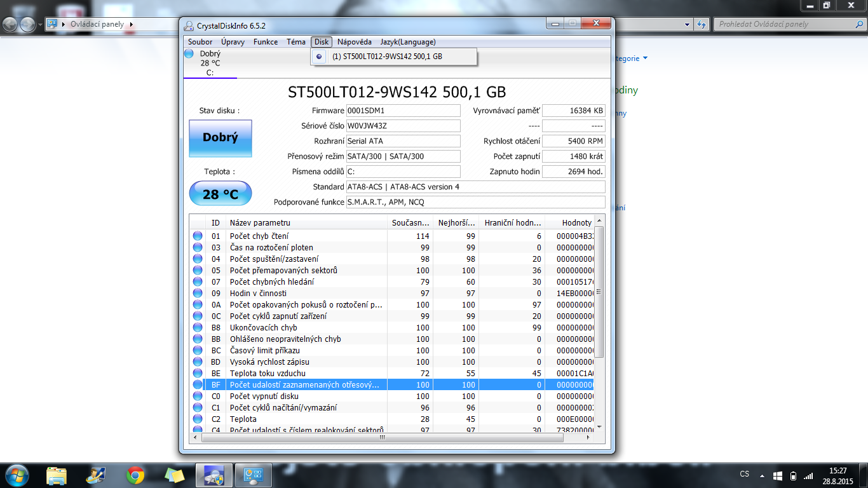Click the serial number field W0VJW43Z
Screen dimensions: 868x488
coord(403,126)
